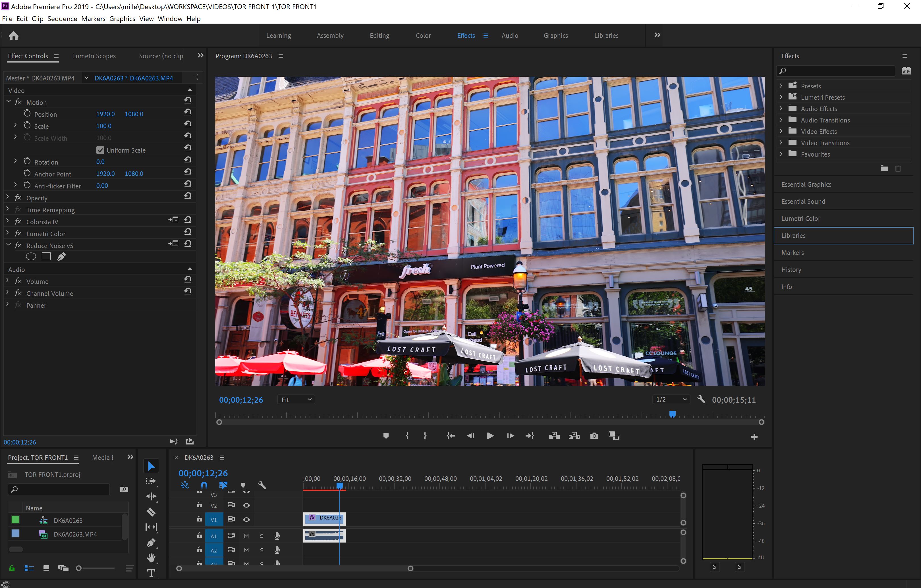
Task: Open the History panel
Action: [x=791, y=269]
